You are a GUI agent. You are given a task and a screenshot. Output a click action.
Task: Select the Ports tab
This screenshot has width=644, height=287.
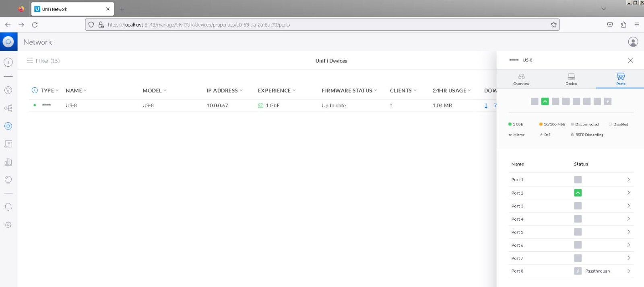[621, 79]
